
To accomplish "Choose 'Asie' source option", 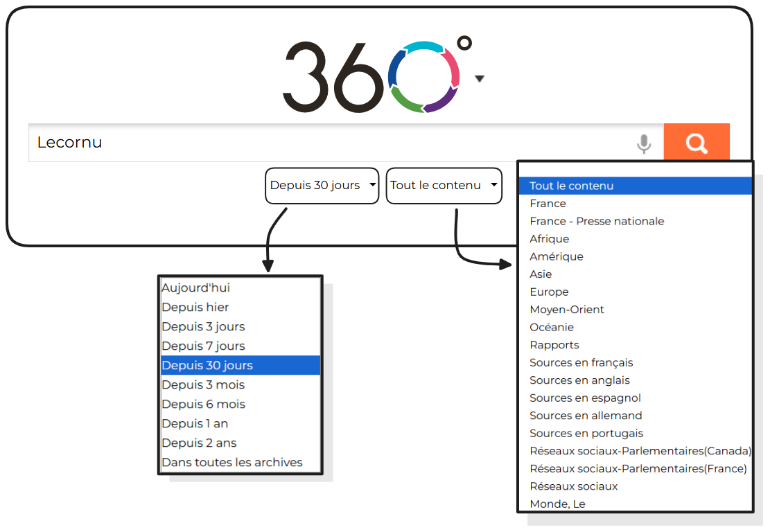I will pos(636,274).
